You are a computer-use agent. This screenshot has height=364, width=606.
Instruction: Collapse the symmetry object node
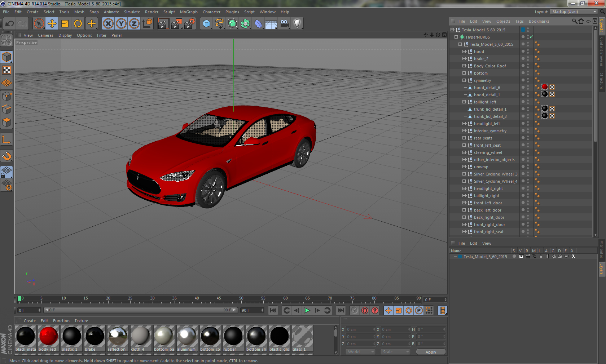(464, 80)
